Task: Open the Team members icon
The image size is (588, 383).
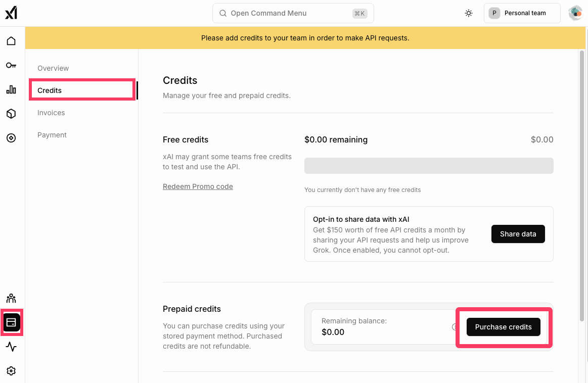Action: click(11, 298)
